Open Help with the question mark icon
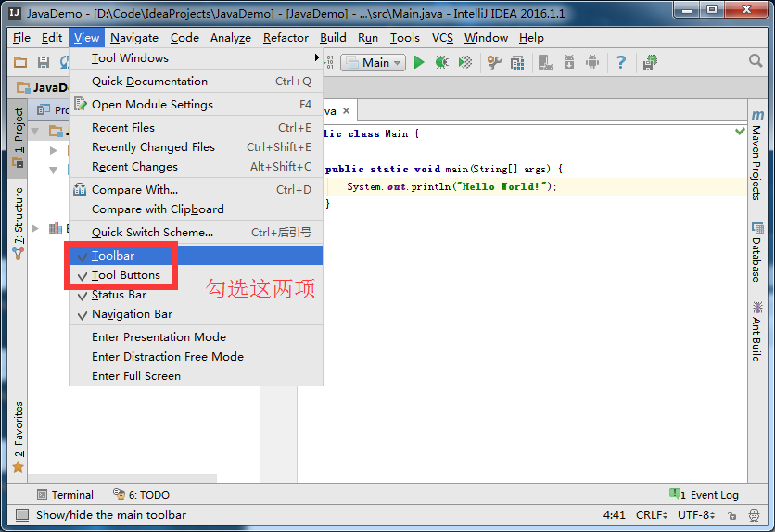Viewport: 775px width, 532px height. pos(621,62)
